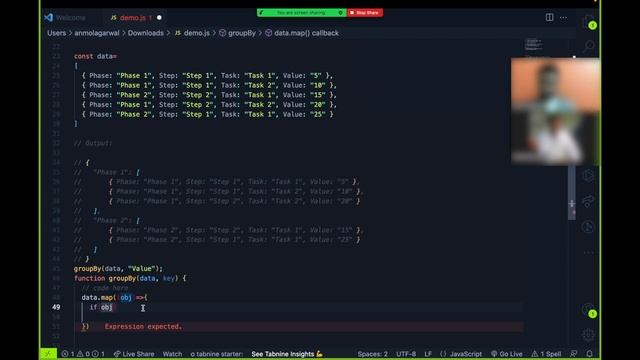Click data row with Value "15"

tap(209, 95)
